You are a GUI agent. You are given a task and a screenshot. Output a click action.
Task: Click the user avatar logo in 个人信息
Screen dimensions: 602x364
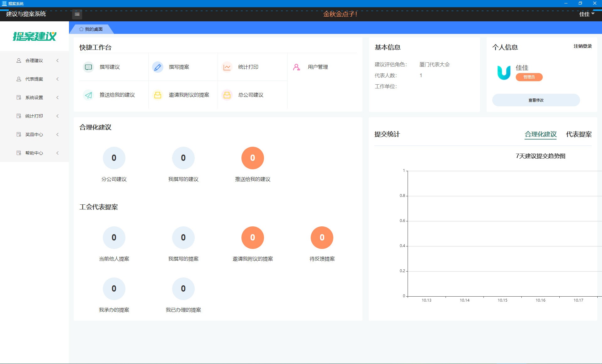504,72
